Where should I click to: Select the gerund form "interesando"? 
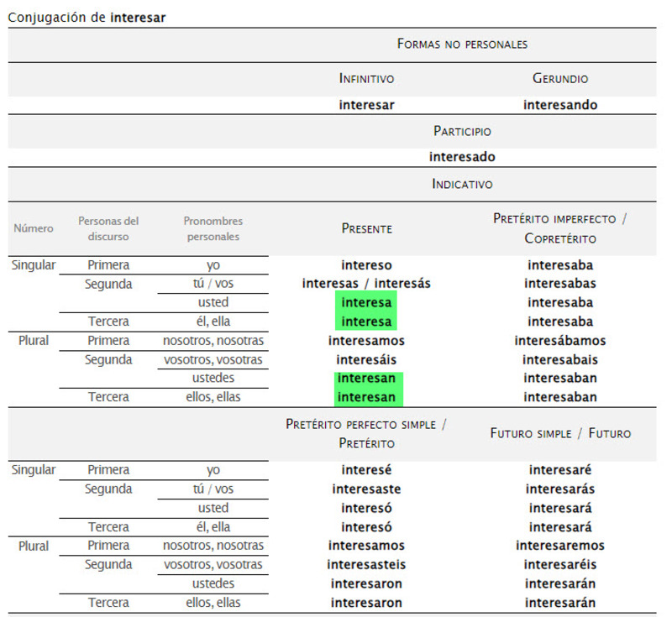(560, 105)
